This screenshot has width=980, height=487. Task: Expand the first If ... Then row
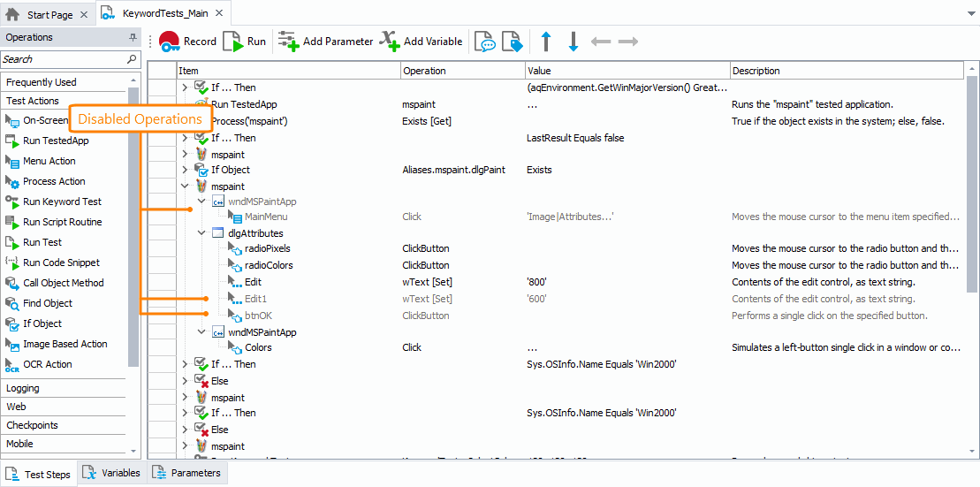[x=185, y=88]
